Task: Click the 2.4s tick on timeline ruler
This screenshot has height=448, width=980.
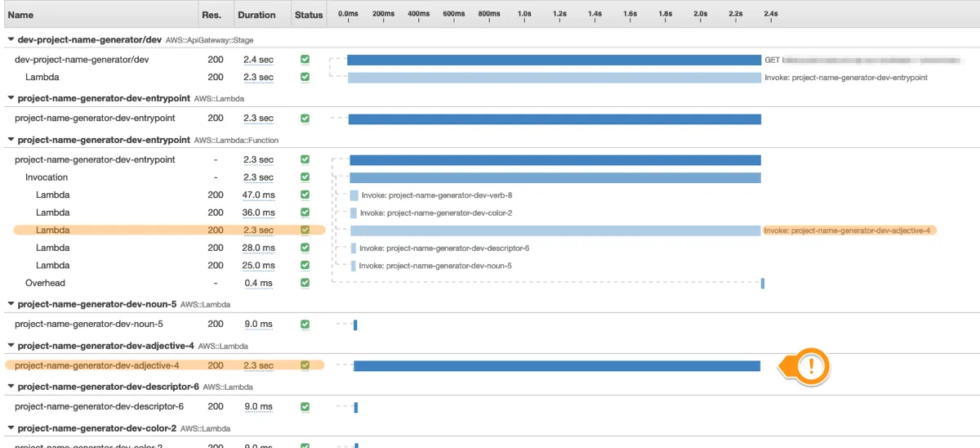Action: coord(771,14)
